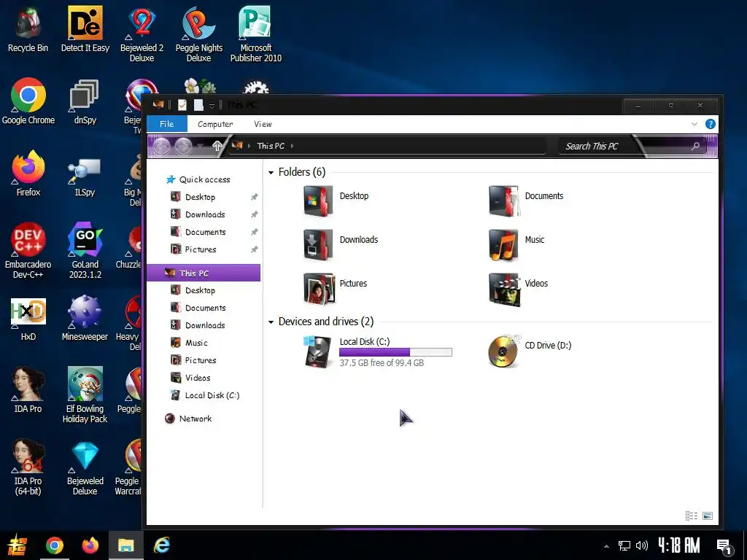Viewport: 747px width, 560px height.
Task: Launch Minesweeper desktop icon
Action: (x=85, y=318)
